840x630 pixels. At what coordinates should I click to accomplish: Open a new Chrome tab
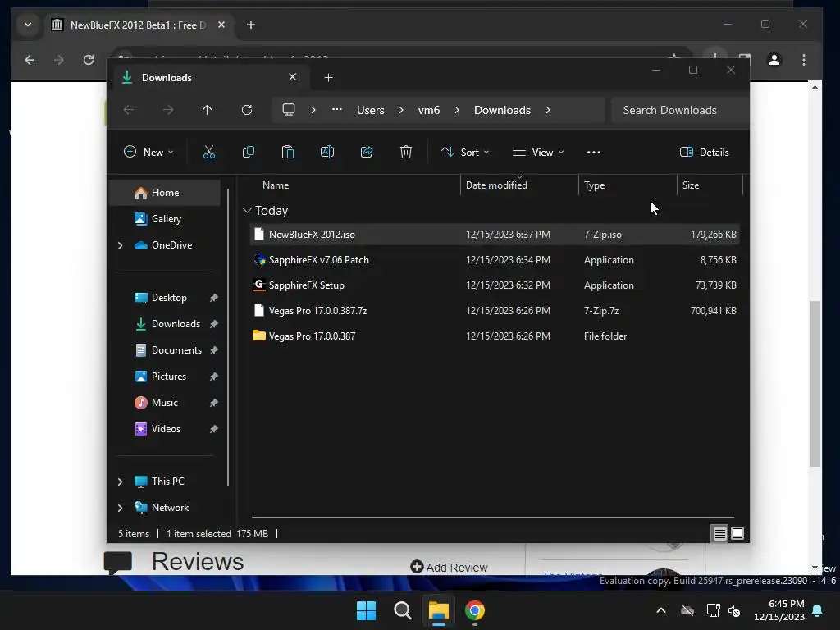[x=251, y=25]
